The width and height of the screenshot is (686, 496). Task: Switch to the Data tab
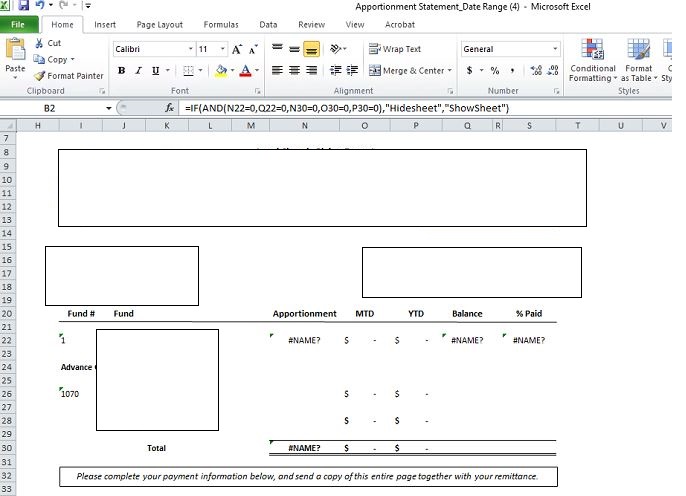point(268,24)
